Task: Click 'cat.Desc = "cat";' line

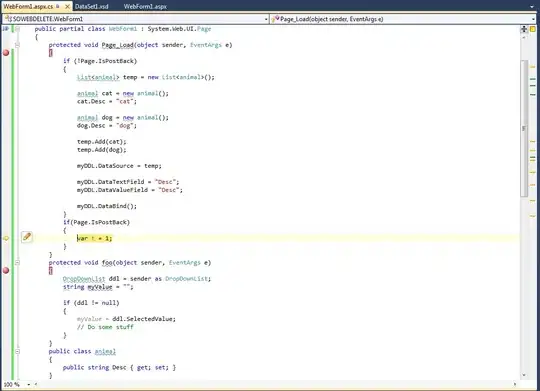Action: coord(107,101)
